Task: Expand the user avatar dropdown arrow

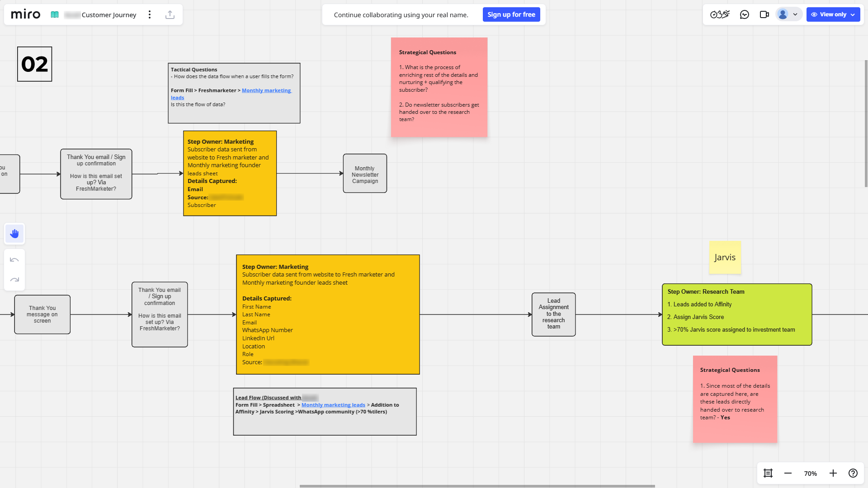Action: pyautogui.click(x=795, y=14)
